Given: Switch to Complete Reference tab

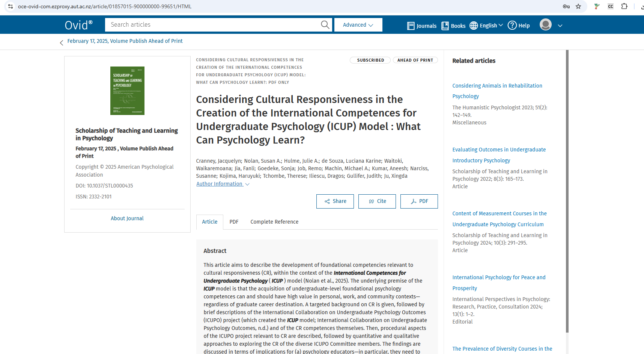Looking at the screenshot, I should (274, 222).
